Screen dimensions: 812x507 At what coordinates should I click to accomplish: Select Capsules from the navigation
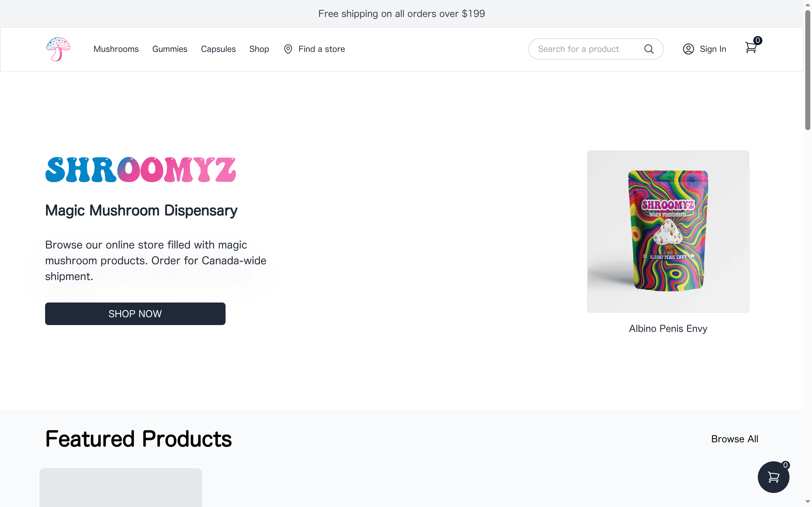[219, 49]
